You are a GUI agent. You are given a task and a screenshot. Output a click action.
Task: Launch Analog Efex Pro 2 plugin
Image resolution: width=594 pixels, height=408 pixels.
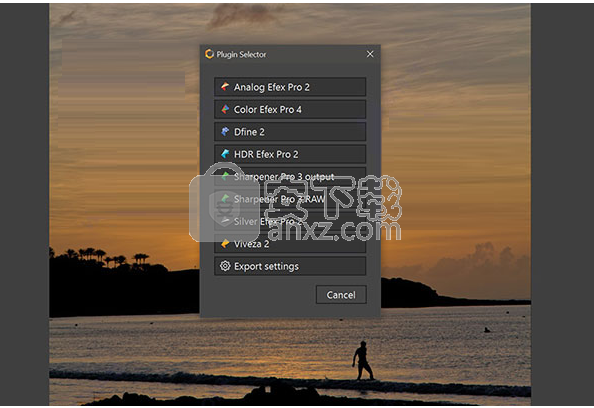(x=290, y=87)
